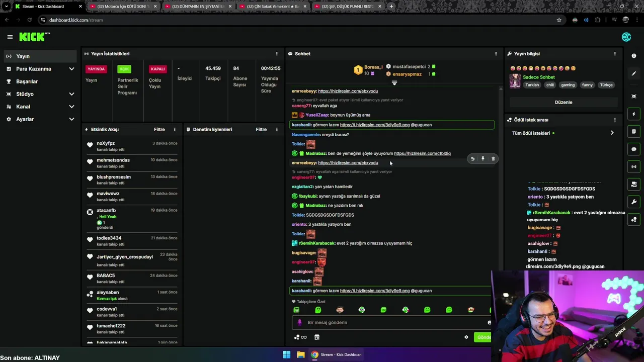Toggle the wrench stream info panel icon
The width and height of the screenshot is (644, 362).
[634, 202]
